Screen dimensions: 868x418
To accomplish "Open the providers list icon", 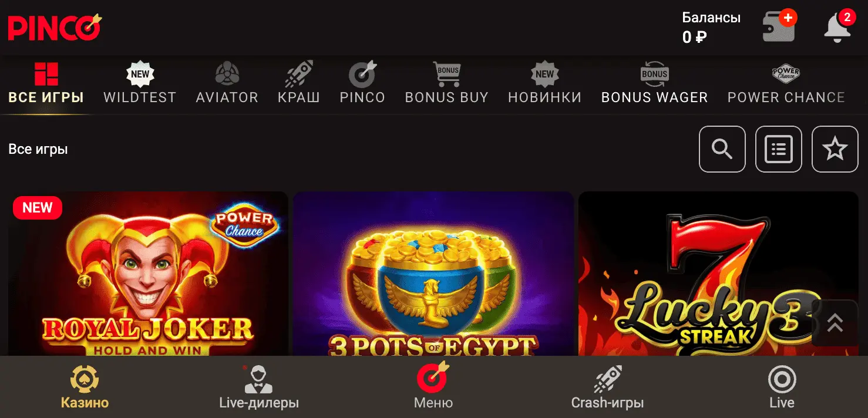I will pos(778,149).
